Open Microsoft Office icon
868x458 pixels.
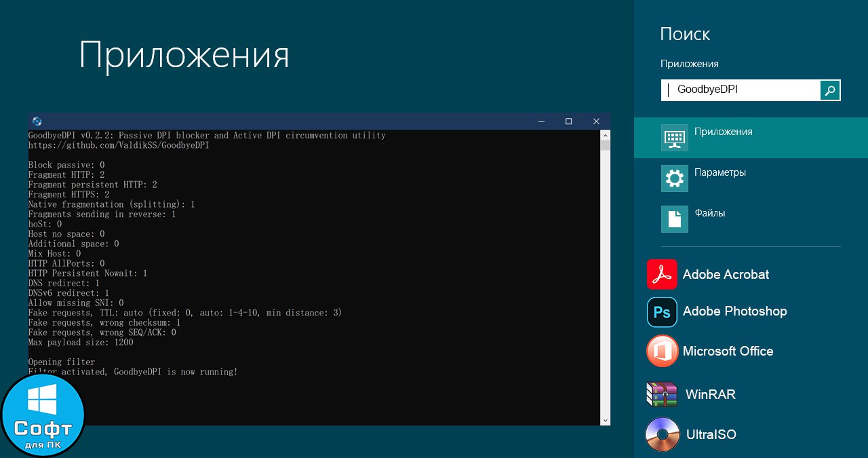tap(662, 351)
